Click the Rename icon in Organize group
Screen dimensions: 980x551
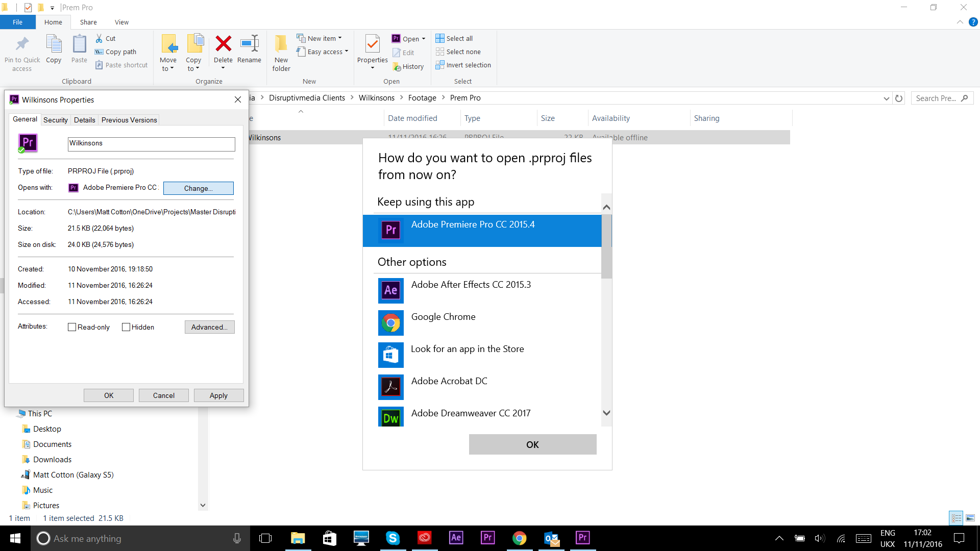click(249, 44)
